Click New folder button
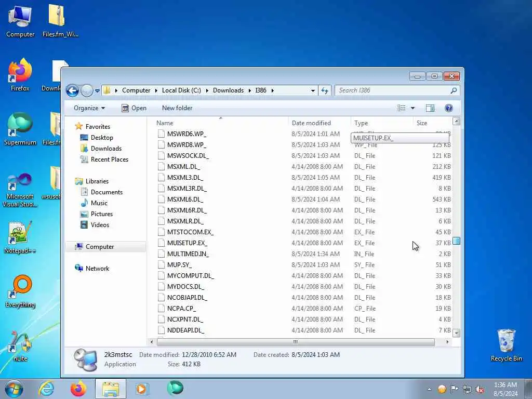This screenshot has height=399, width=532. click(177, 108)
